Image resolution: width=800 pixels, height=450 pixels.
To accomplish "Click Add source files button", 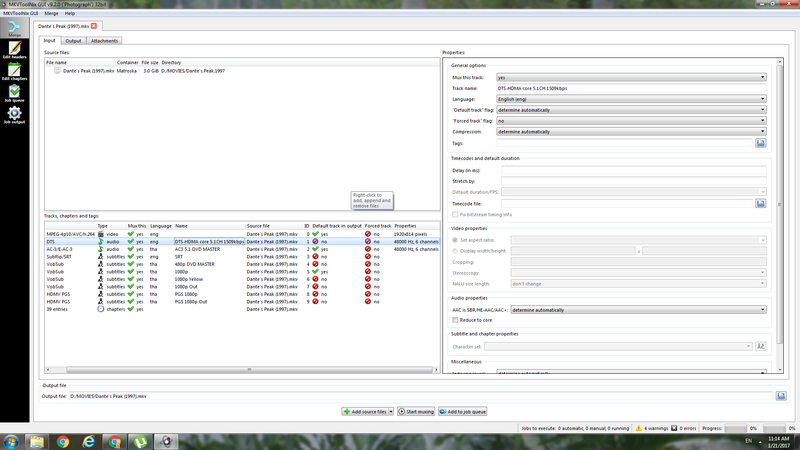I will (365, 411).
